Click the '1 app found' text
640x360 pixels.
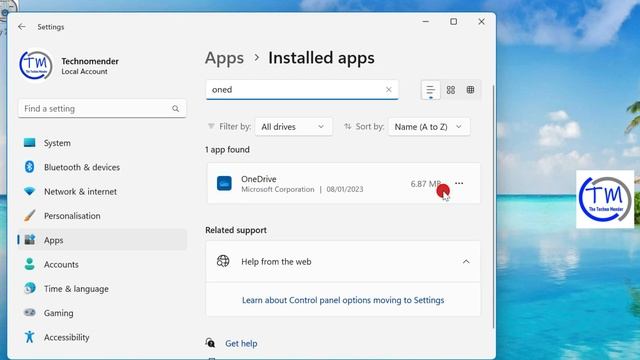(227, 149)
